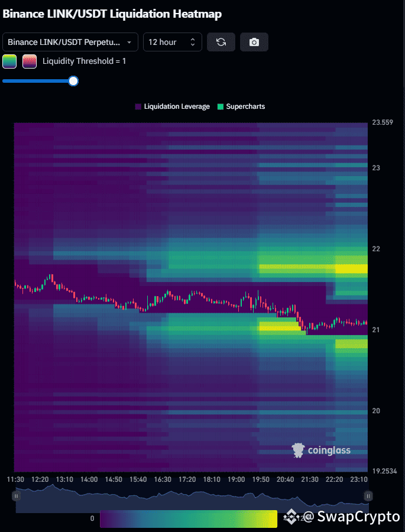The height and width of the screenshot is (532, 405).
Task: Click the 15:40 time axis label
Action: [x=138, y=479]
